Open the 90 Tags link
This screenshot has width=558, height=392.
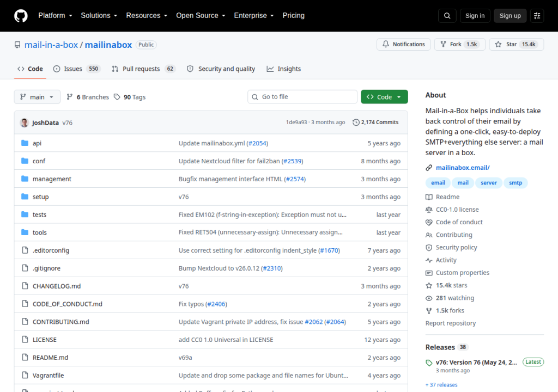(130, 97)
